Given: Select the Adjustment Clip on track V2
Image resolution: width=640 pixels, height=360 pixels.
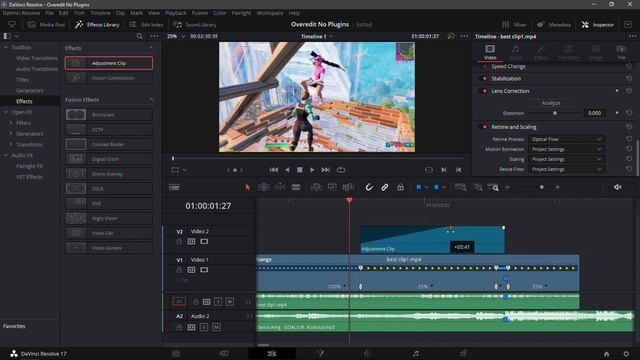Looking at the screenshot, I should (433, 240).
